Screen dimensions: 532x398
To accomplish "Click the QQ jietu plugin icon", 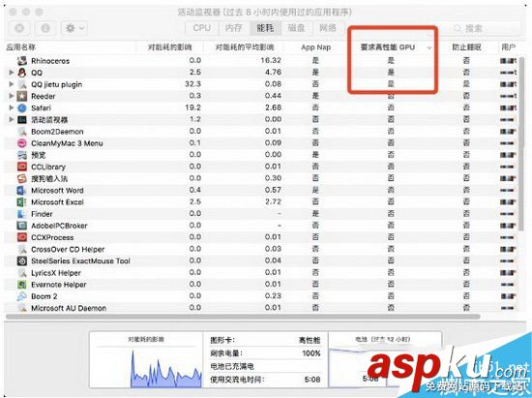I will tap(22, 84).
